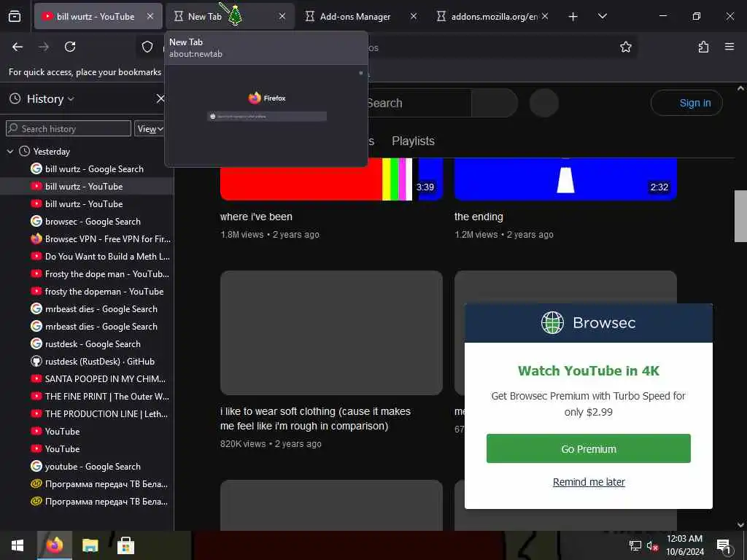Close the New Tab tab
Viewport: 747px width, 560px height.
(x=282, y=16)
